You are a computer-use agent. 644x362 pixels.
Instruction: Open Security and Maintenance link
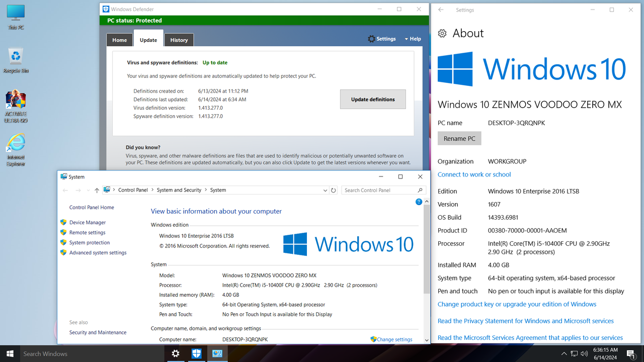[x=98, y=332]
